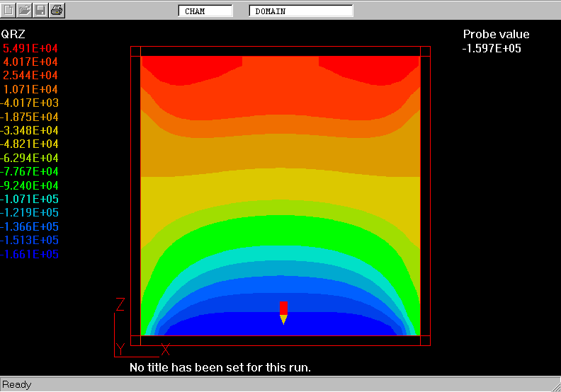The height and width of the screenshot is (392, 561).
Task: Select the -9.240E+04 green legend value
Action: [30, 185]
